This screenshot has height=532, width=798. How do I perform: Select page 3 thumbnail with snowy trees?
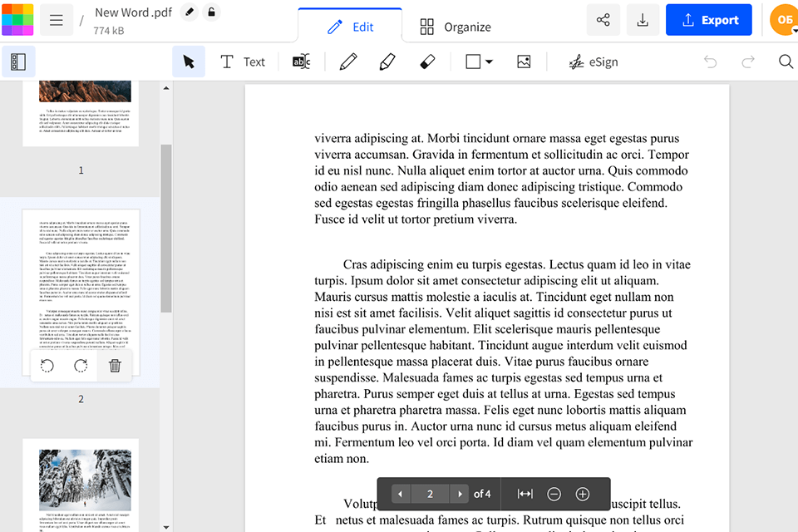81,485
